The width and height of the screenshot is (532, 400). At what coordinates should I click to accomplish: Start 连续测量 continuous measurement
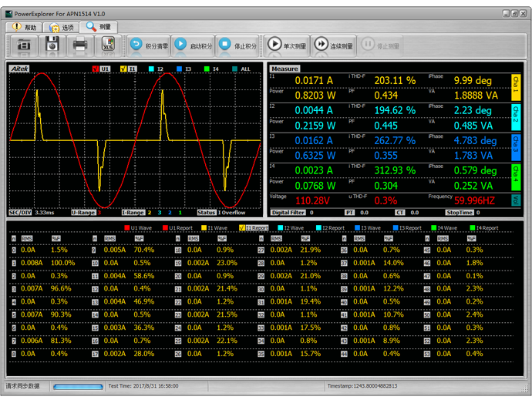333,45
